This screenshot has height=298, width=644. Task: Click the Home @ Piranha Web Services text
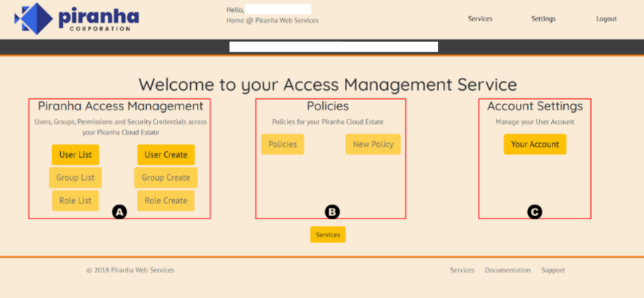point(272,21)
